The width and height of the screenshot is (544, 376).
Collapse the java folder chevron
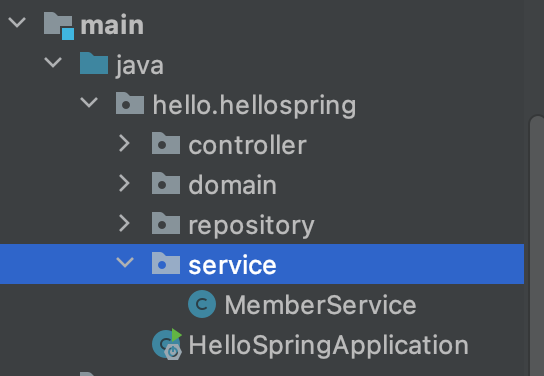coord(53,62)
